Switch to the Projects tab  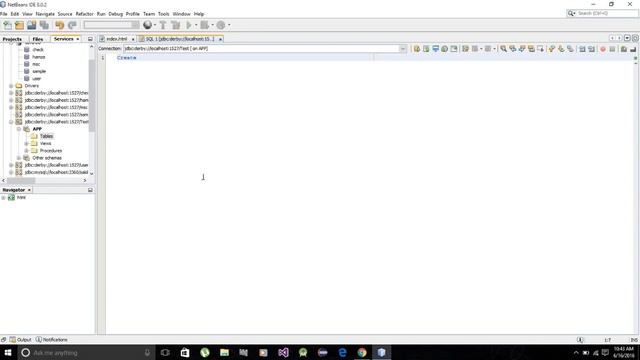[12, 39]
